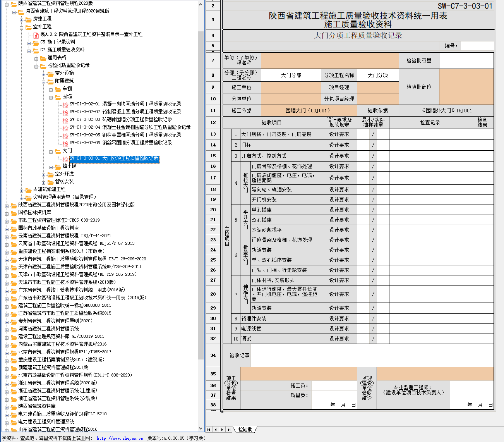Expand the 国标市政基础设施工程资料库 node
504x442 pixels.
7,229
